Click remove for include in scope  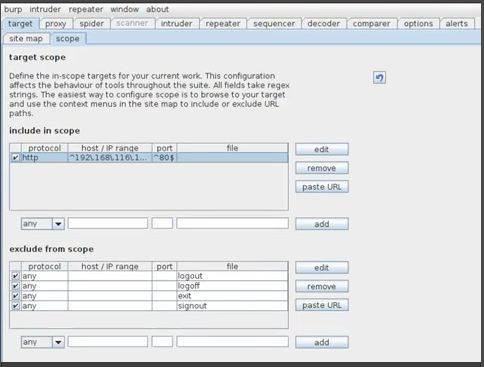click(322, 168)
